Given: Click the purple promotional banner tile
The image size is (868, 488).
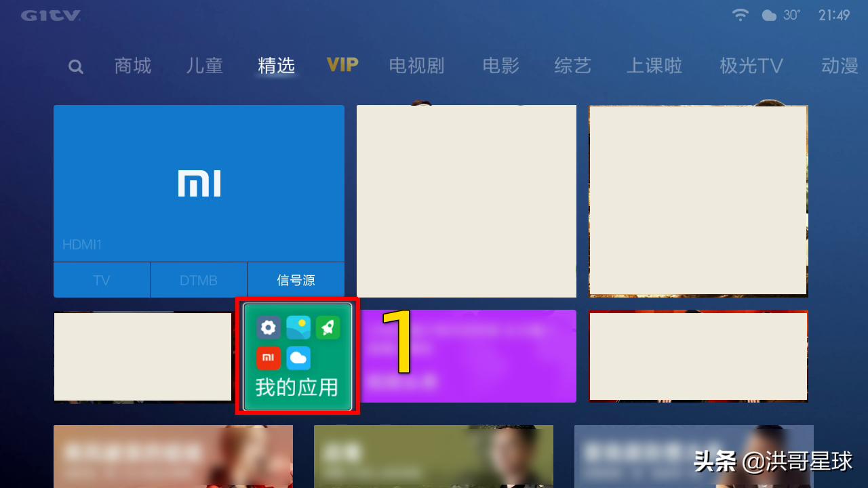Looking at the screenshot, I should 475,357.
